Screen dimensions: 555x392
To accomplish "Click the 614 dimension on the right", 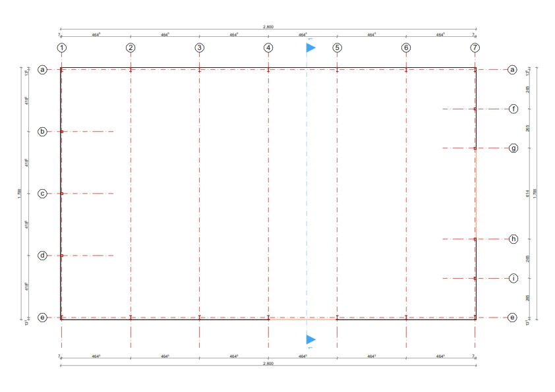I will click(x=527, y=194).
